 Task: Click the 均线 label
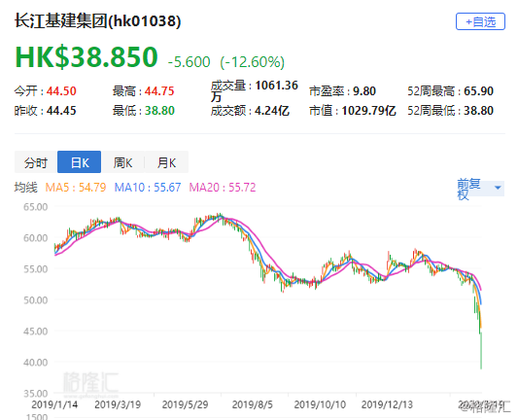pos(26,188)
